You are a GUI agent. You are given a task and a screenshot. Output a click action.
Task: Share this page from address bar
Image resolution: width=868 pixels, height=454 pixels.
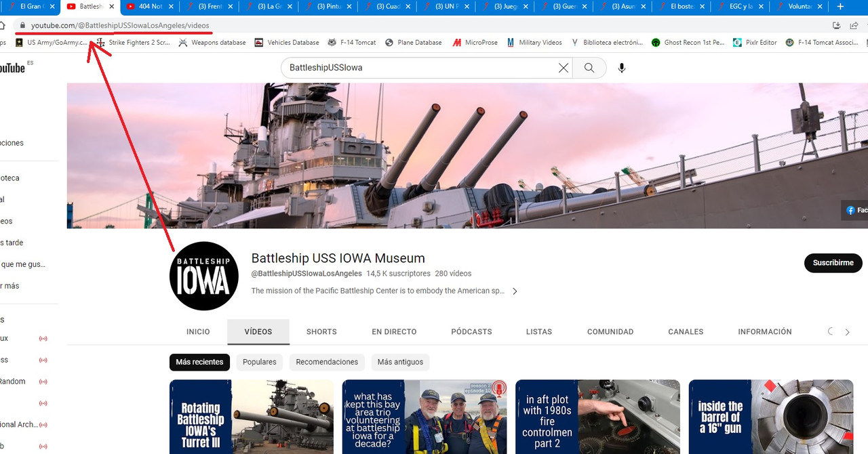coord(854,25)
